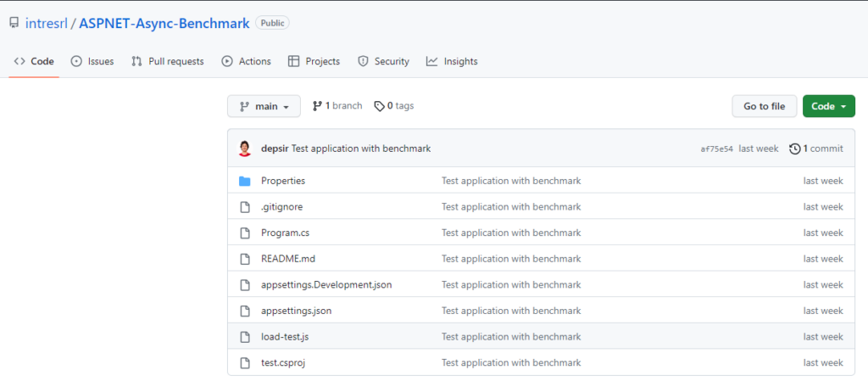Click the branch icon beside 1 branch
Image resolution: width=868 pixels, height=387 pixels.
point(317,106)
